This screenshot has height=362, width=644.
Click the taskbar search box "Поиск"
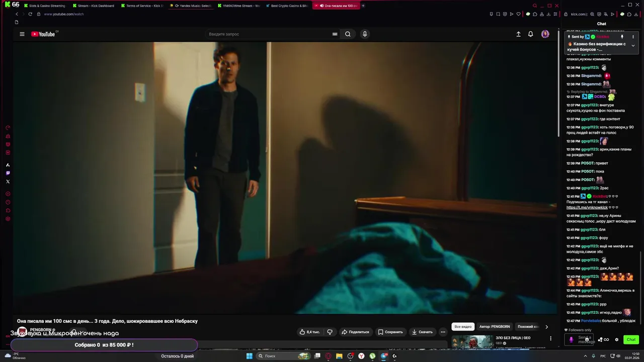(x=283, y=356)
